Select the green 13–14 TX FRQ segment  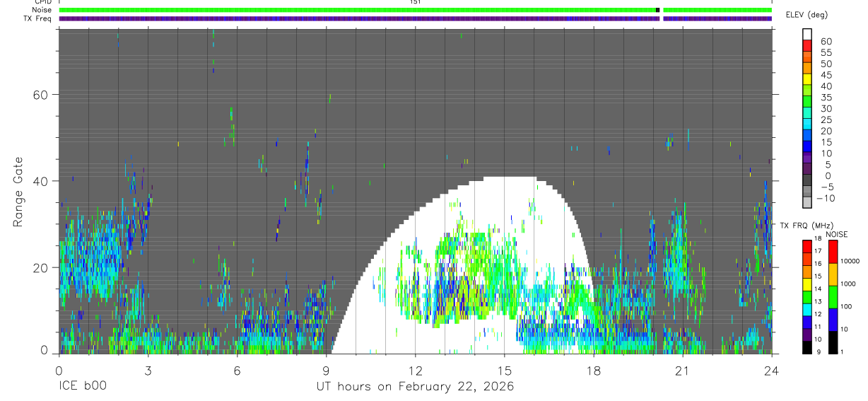pyautogui.click(x=807, y=297)
